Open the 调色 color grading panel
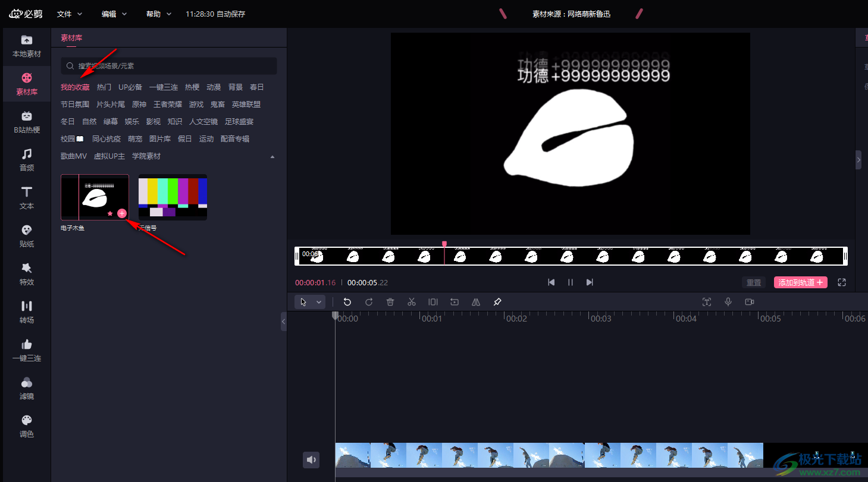The width and height of the screenshot is (868, 482). coord(27,426)
